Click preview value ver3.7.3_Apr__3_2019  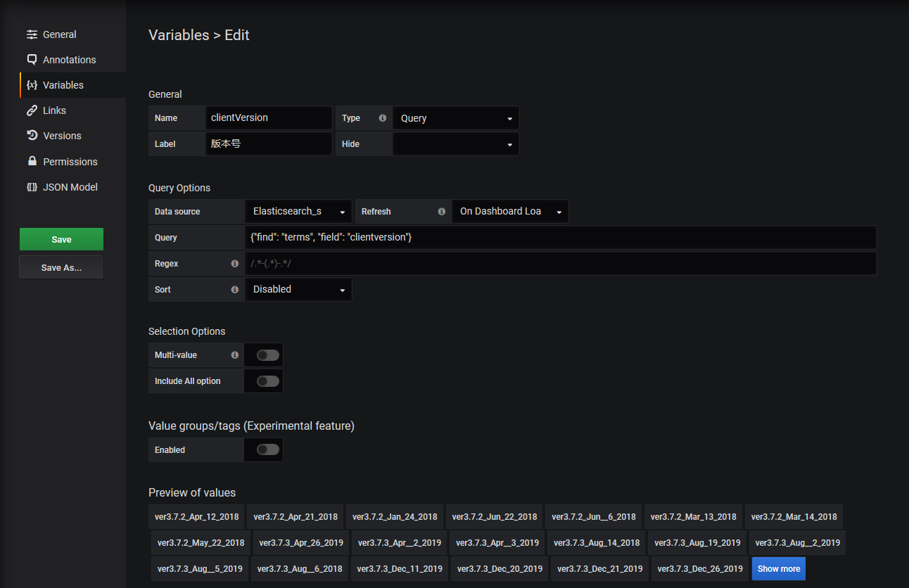tap(497, 542)
